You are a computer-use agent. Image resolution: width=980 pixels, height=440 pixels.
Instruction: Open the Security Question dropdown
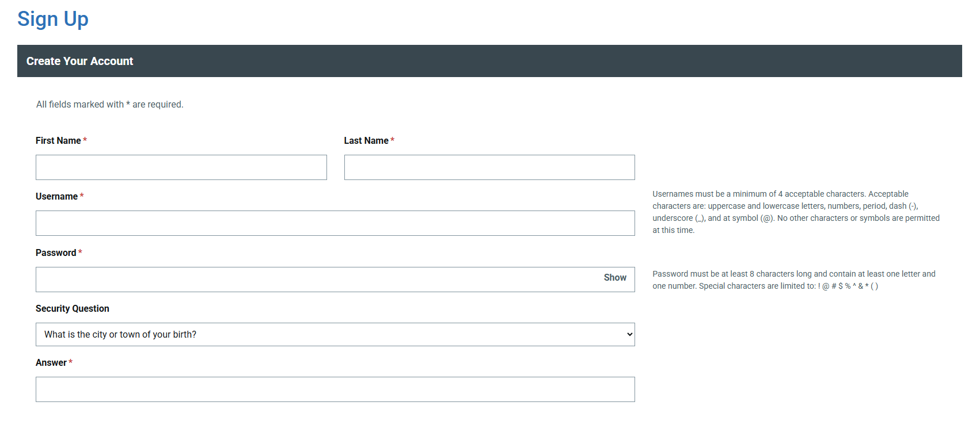[335, 334]
